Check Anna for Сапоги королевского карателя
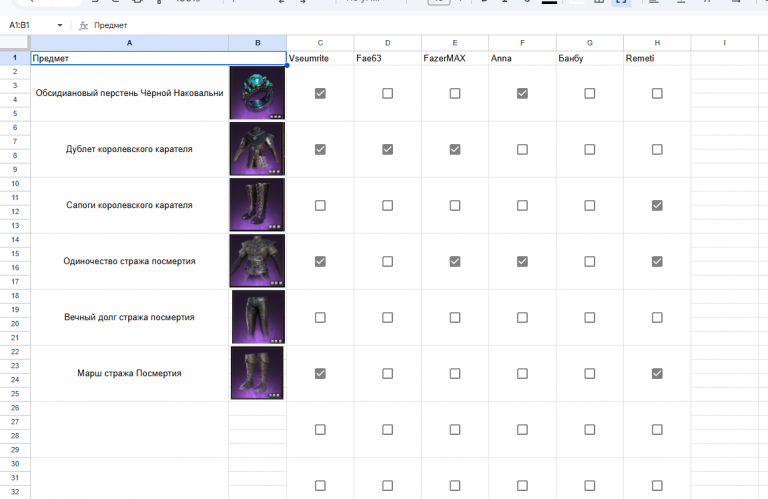This screenshot has height=499, width=768. click(522, 205)
